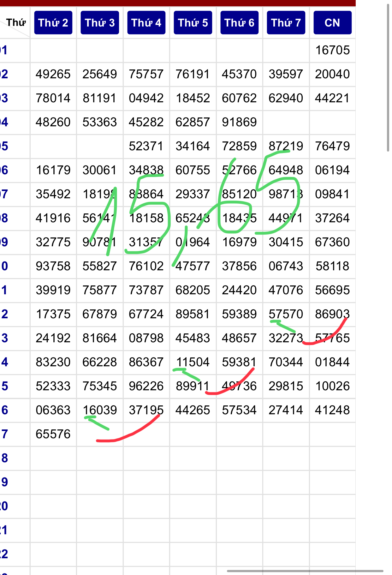The height and width of the screenshot is (575, 392).
Task: Select the value 06363
Action: coord(53,410)
